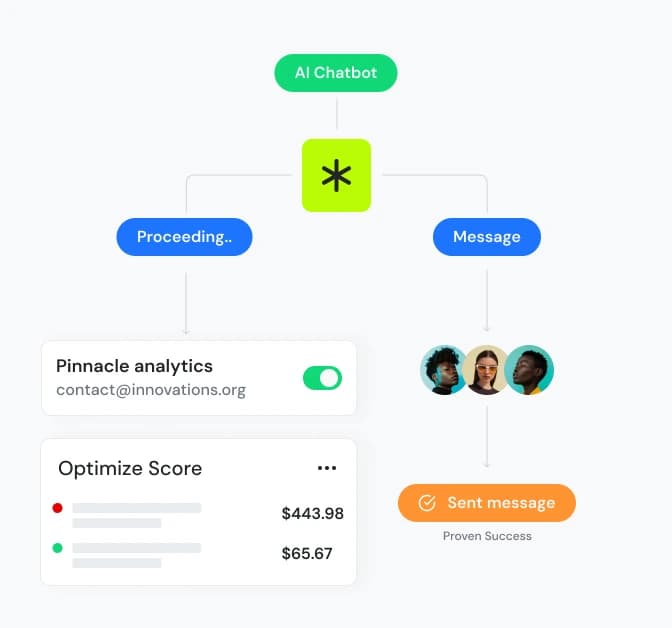Click the left avatar with curly hair
The width and height of the screenshot is (672, 628).
tap(444, 370)
